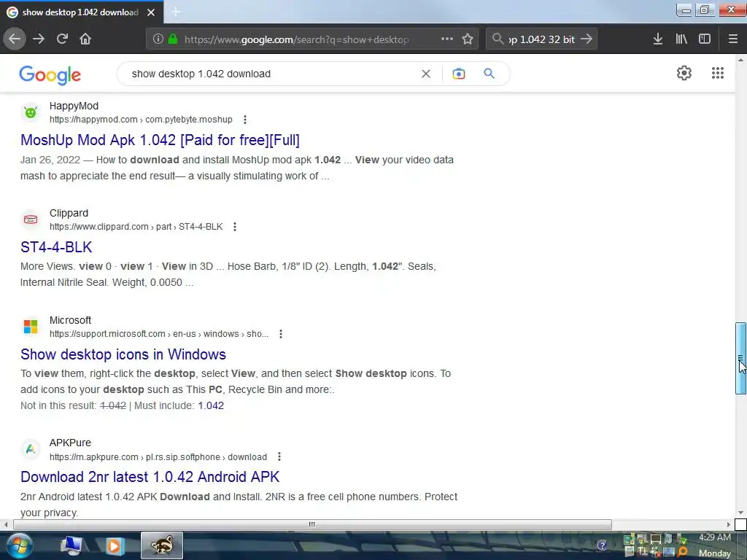
Task: Open page actions three-dot menu
Action: pyautogui.click(x=447, y=39)
